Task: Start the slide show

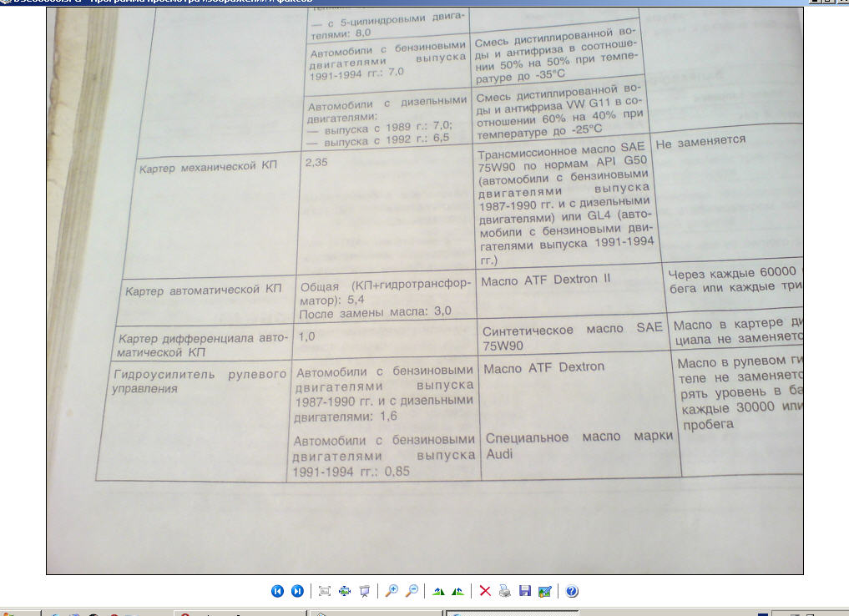Action: pyautogui.click(x=364, y=591)
